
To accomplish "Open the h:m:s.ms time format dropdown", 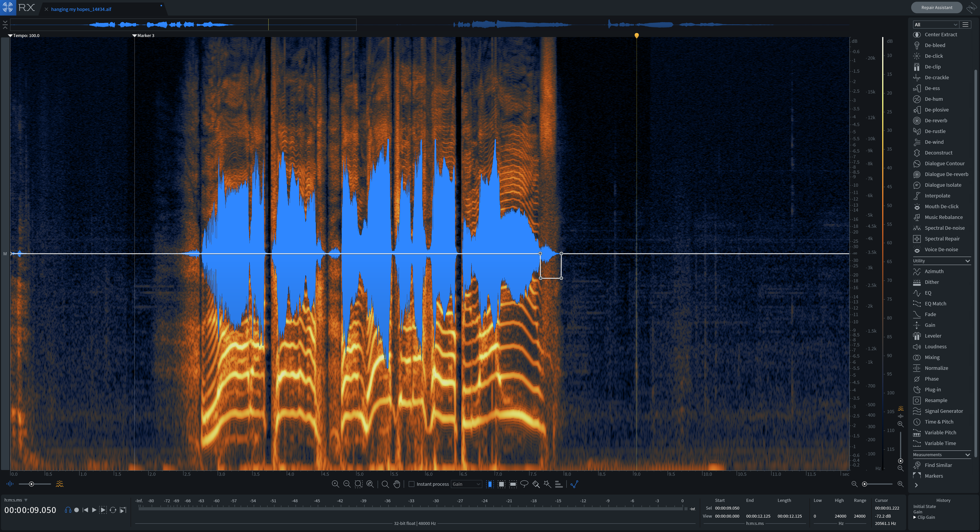I will coord(16,500).
